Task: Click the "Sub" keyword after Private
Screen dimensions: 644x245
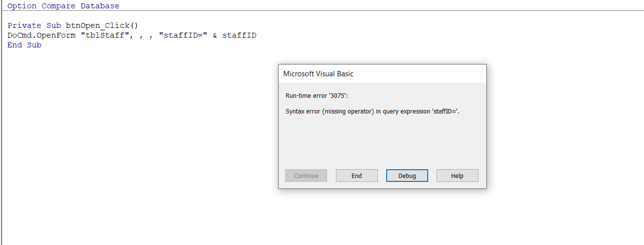Action: pyautogui.click(x=54, y=25)
